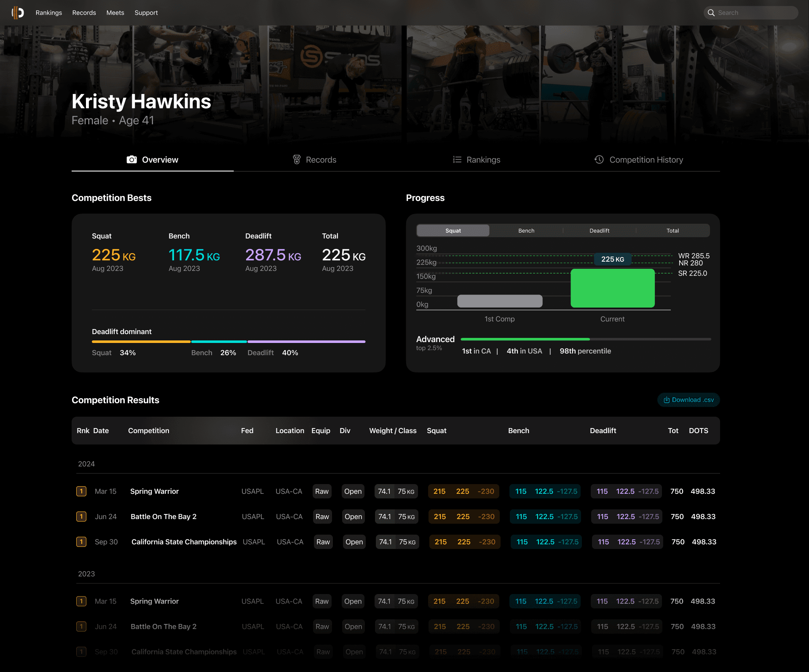Open the Records tab under profile

[320, 160]
